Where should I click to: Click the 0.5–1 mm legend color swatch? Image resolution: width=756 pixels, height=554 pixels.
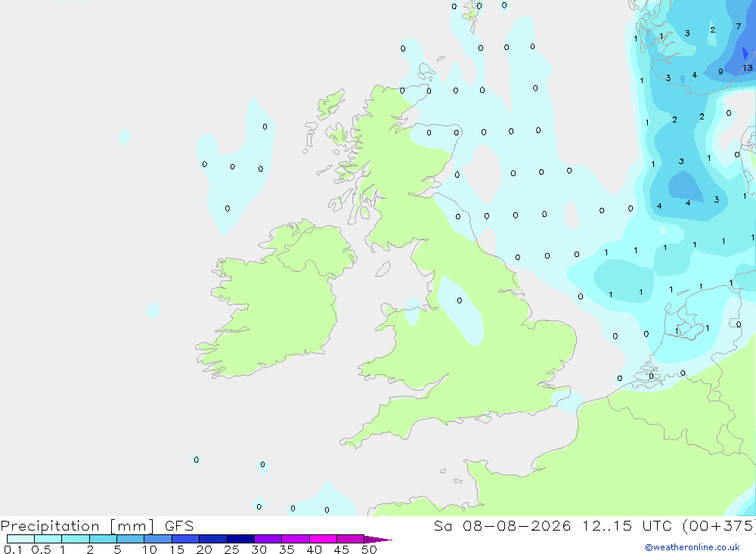[48, 539]
